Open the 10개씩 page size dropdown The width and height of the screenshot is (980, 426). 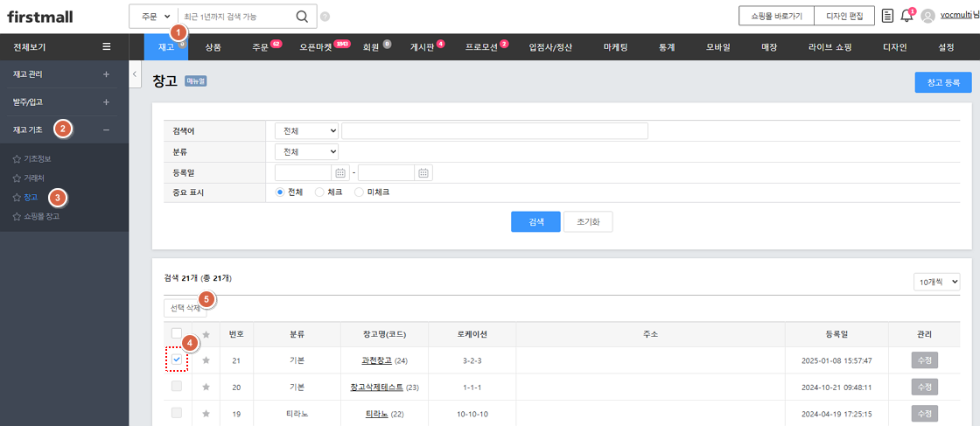tap(936, 282)
